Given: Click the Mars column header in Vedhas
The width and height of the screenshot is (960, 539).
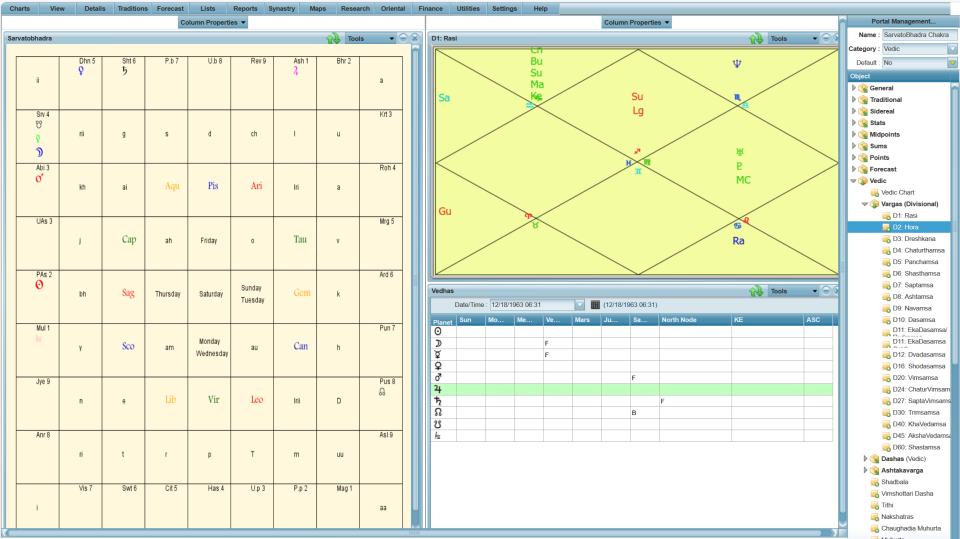Looking at the screenshot, I should [587, 320].
